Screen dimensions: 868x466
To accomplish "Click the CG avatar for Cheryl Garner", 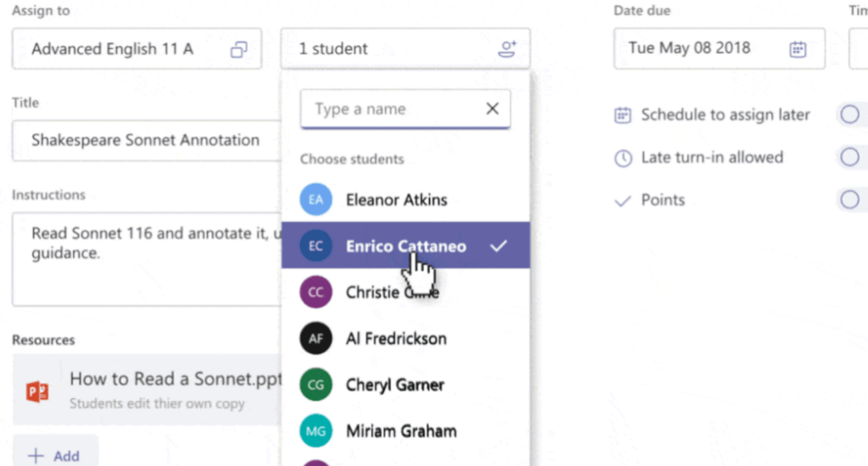I will tap(315, 385).
